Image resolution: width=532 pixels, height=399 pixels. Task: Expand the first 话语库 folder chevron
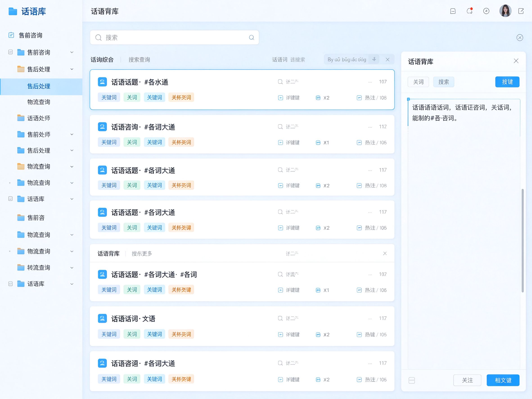72,199
